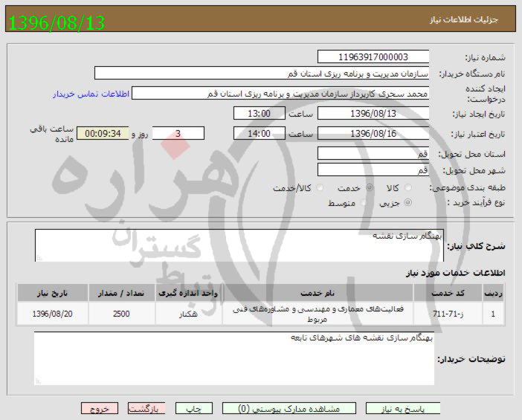
Task: Click the پاسخ به نیاز button
Action: pyautogui.click(x=403, y=409)
